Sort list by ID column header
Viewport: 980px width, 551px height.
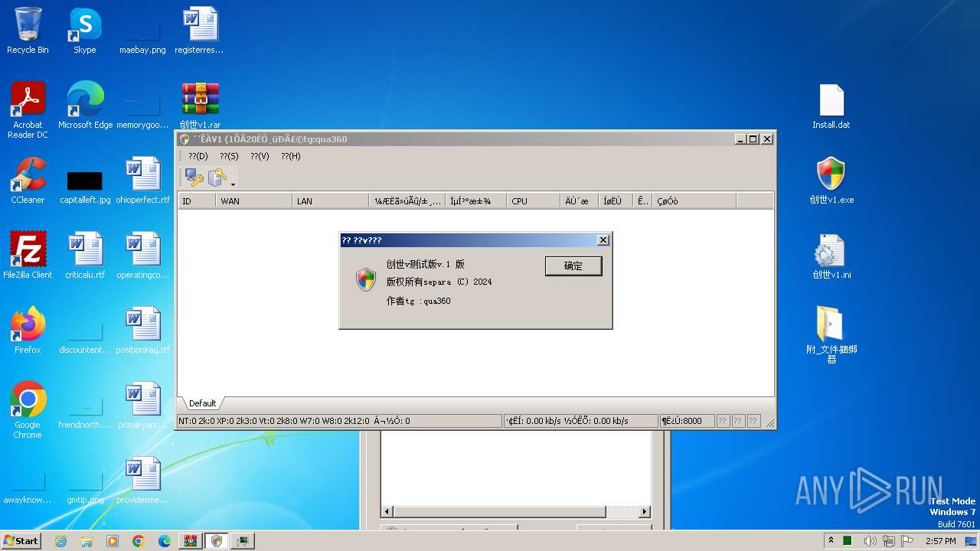pos(197,201)
